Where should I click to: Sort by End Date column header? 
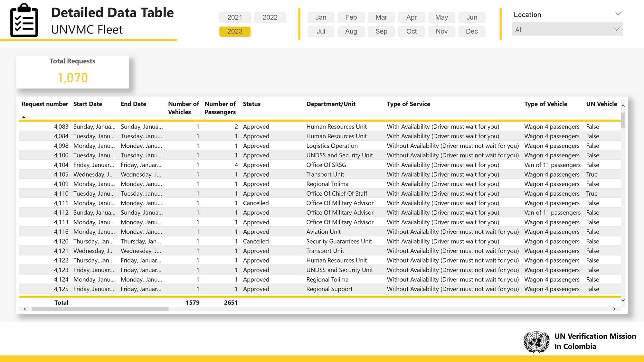coord(133,104)
